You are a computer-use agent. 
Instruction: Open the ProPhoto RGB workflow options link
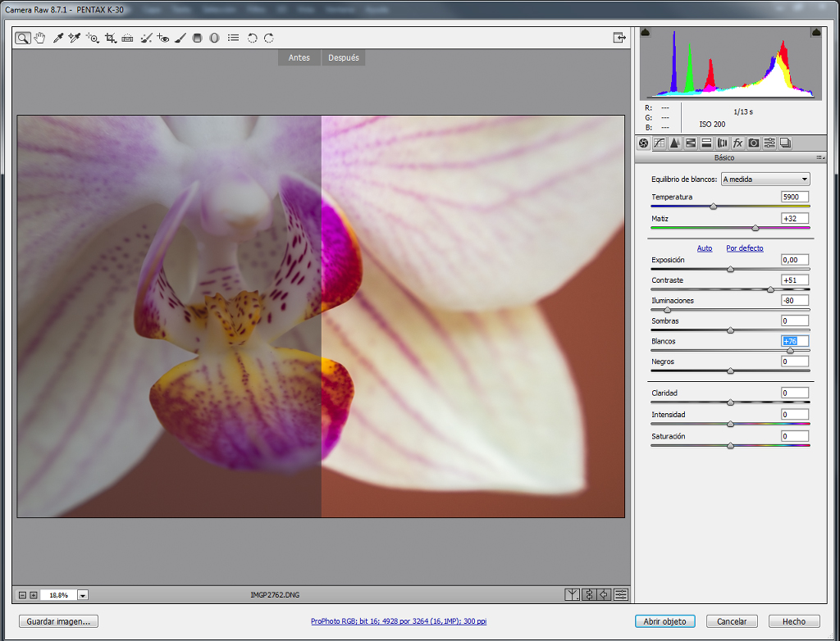[399, 621]
